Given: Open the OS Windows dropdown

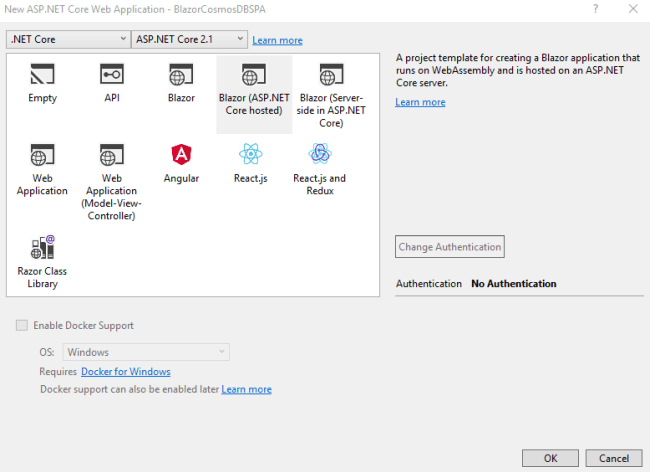Looking at the screenshot, I should [146, 352].
